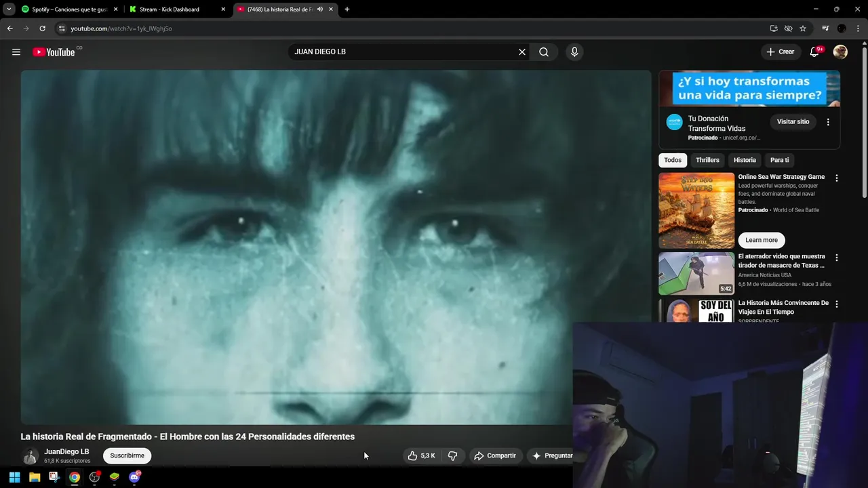
Task: View site information icon in address bar
Action: coord(62,28)
